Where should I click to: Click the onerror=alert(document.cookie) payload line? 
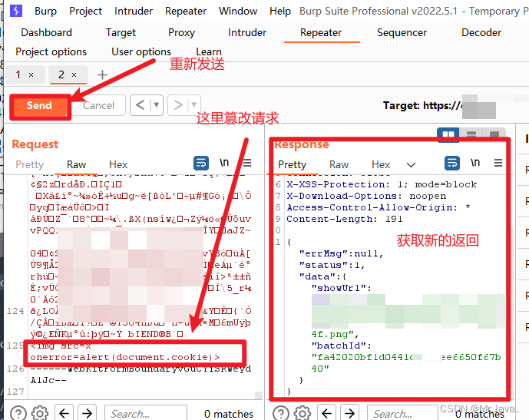click(125, 357)
